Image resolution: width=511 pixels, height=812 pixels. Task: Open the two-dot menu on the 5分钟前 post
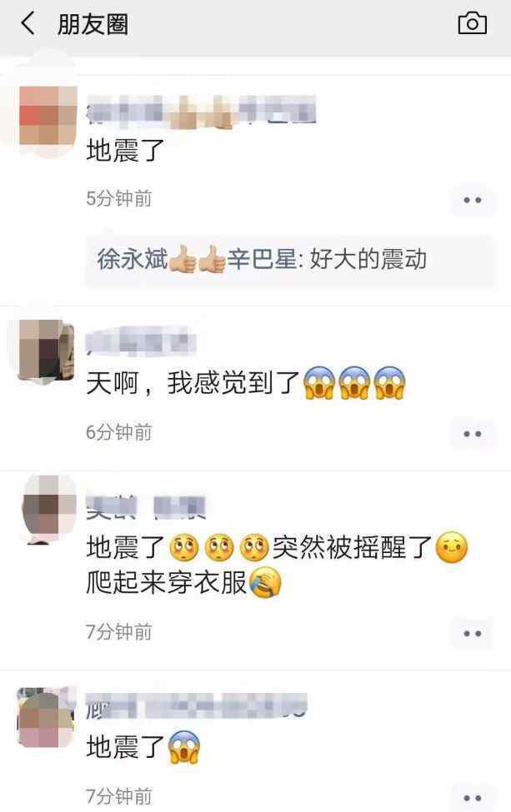click(472, 200)
